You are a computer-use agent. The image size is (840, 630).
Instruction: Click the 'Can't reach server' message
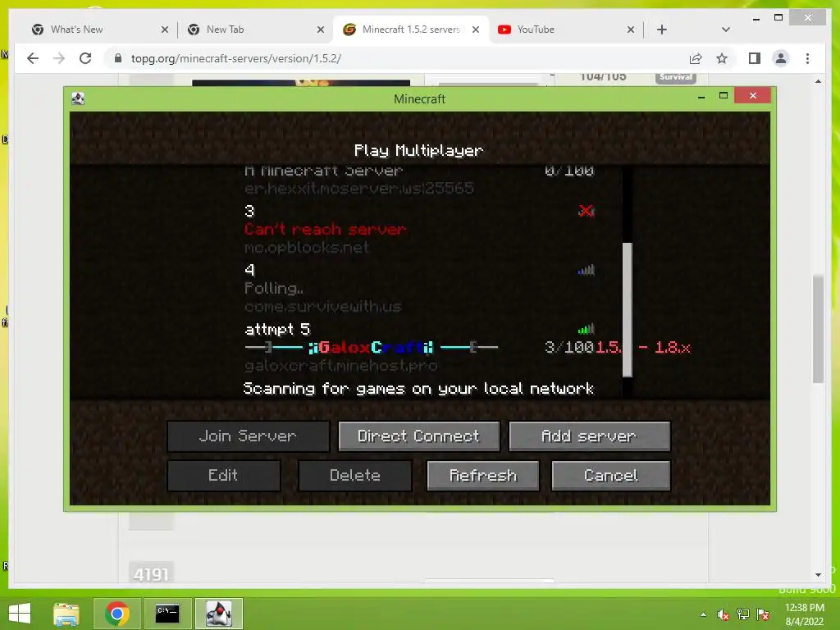tap(325, 230)
